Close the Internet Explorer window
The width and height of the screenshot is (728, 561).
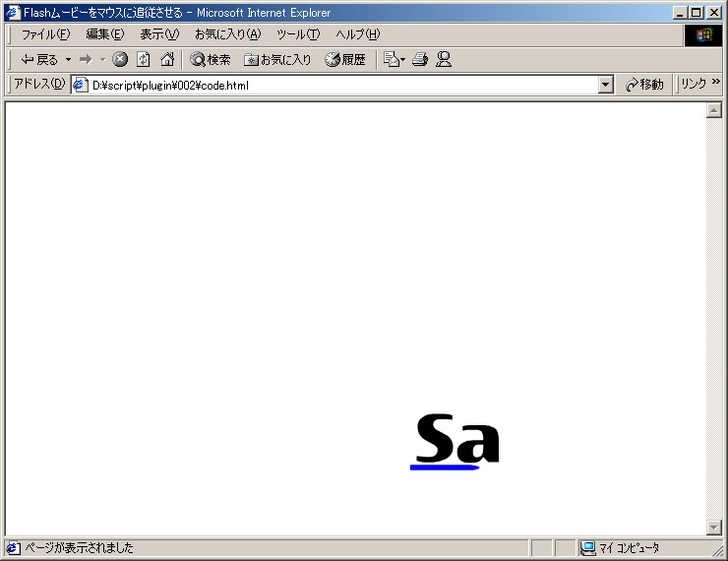pyautogui.click(x=714, y=13)
